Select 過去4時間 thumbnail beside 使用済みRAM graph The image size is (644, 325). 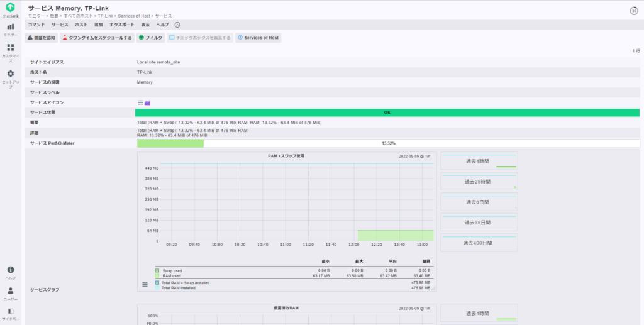click(479, 312)
